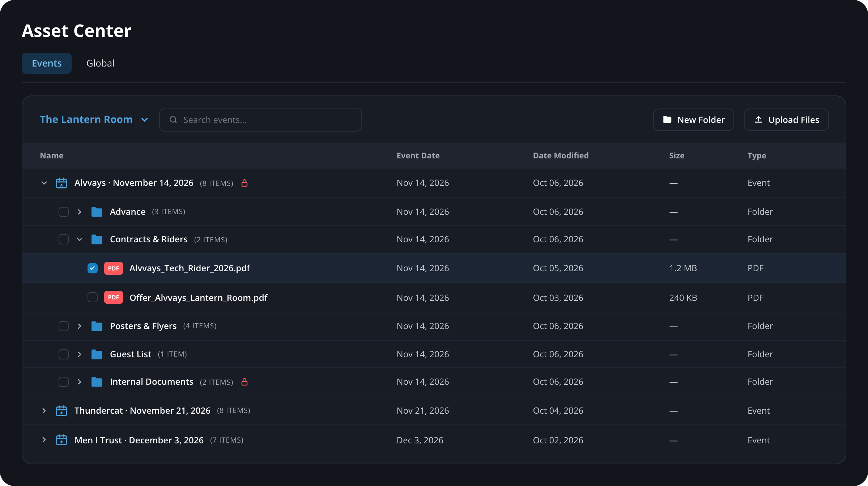The height and width of the screenshot is (486, 868).
Task: Expand the Posters & Flyers folder
Action: (x=80, y=326)
